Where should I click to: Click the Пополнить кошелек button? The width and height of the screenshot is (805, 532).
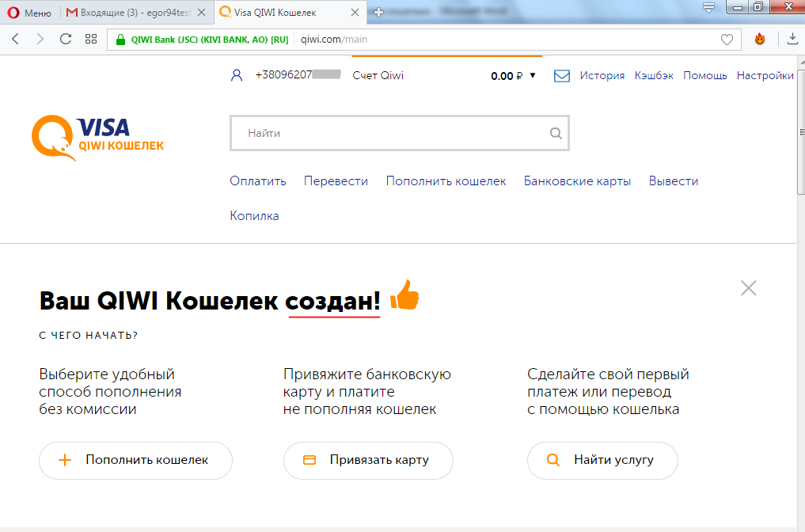135,460
